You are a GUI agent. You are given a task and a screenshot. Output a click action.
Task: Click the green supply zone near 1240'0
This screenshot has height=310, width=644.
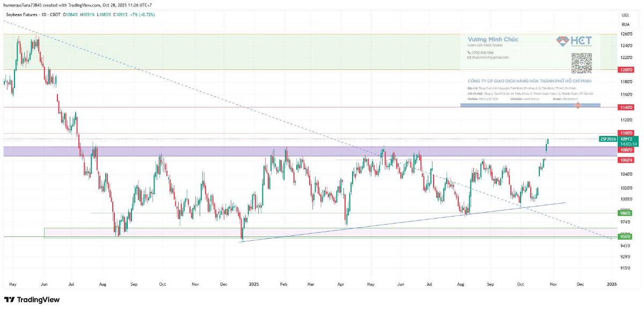[x=241, y=52]
